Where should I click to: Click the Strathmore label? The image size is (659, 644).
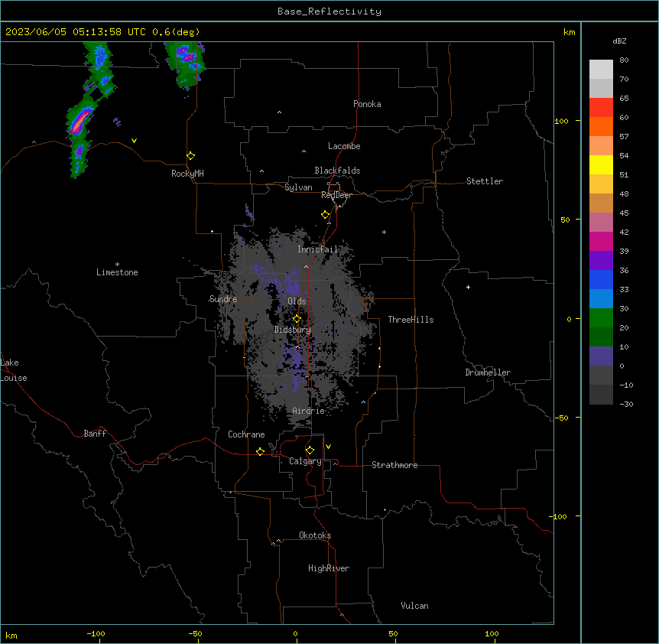(394, 465)
